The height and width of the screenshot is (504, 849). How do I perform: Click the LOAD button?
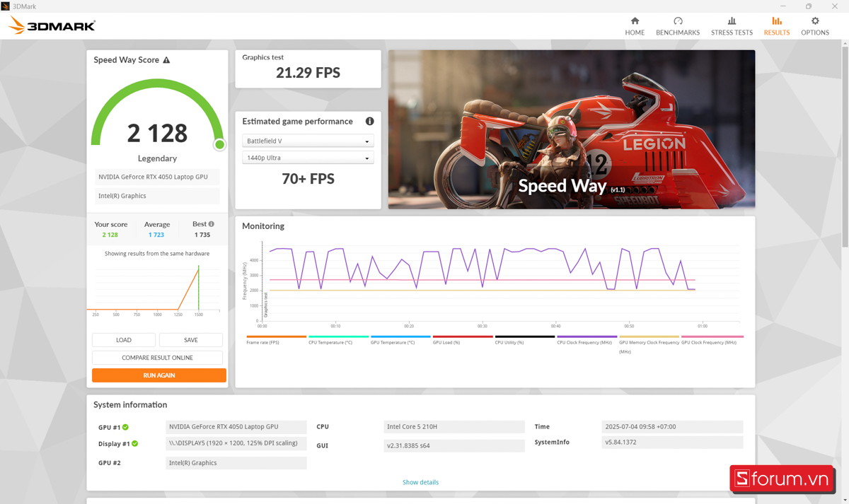pyautogui.click(x=124, y=340)
